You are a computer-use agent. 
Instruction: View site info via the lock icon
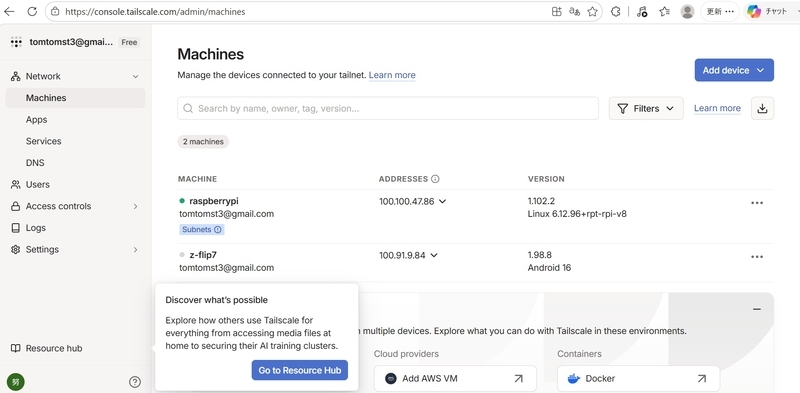55,11
